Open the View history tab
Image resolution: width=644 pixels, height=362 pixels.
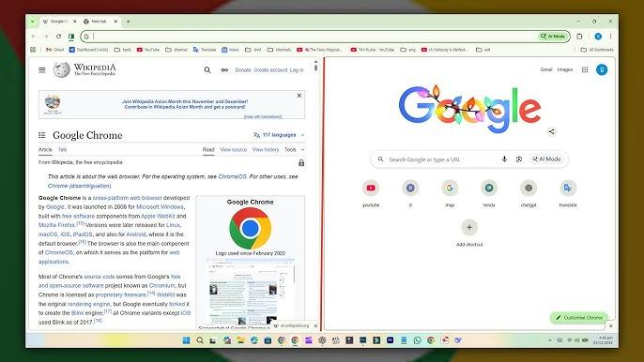(266, 150)
